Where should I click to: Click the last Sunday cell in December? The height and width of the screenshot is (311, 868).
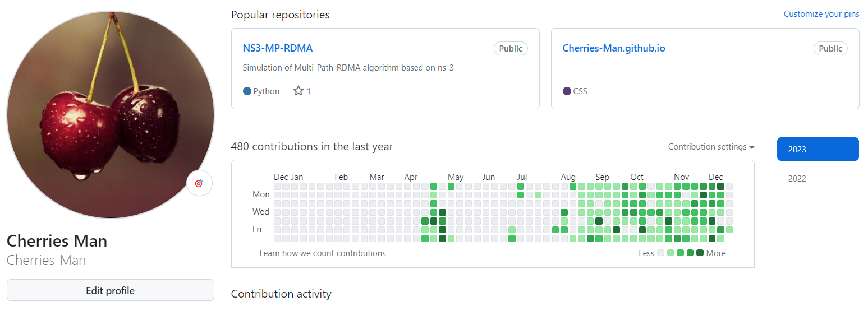click(x=720, y=186)
